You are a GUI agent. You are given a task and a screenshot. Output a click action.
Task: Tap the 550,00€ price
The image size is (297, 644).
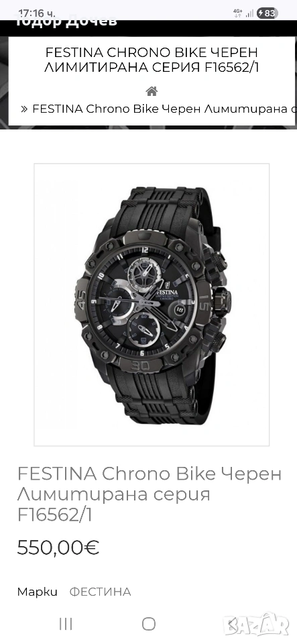pyautogui.click(x=58, y=547)
